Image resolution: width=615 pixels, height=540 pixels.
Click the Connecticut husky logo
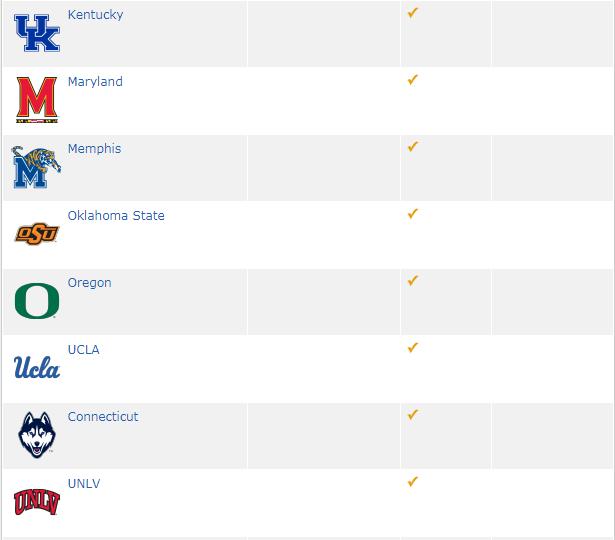tap(37, 435)
